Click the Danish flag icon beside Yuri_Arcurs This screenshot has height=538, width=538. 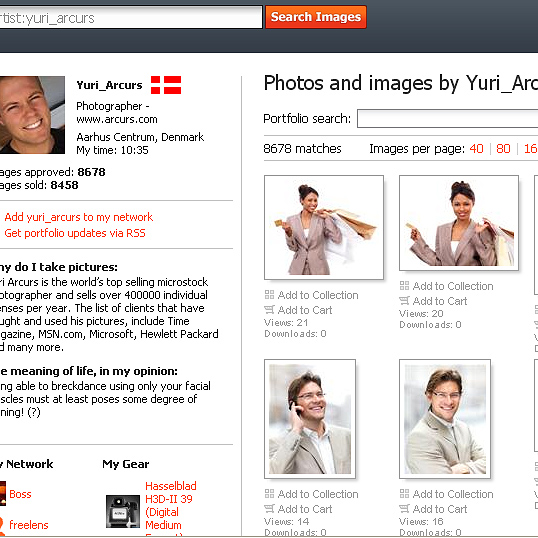[166, 85]
